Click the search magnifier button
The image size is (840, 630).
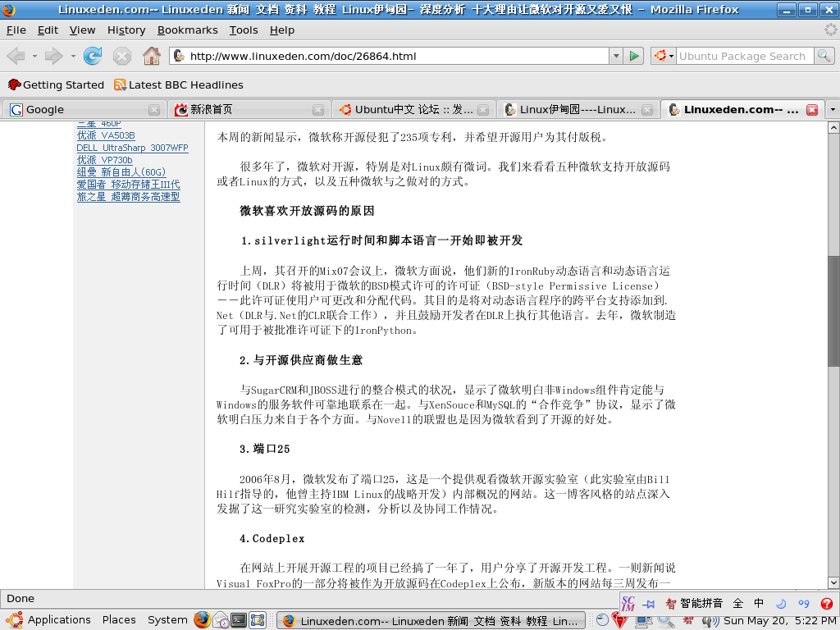[x=824, y=56]
